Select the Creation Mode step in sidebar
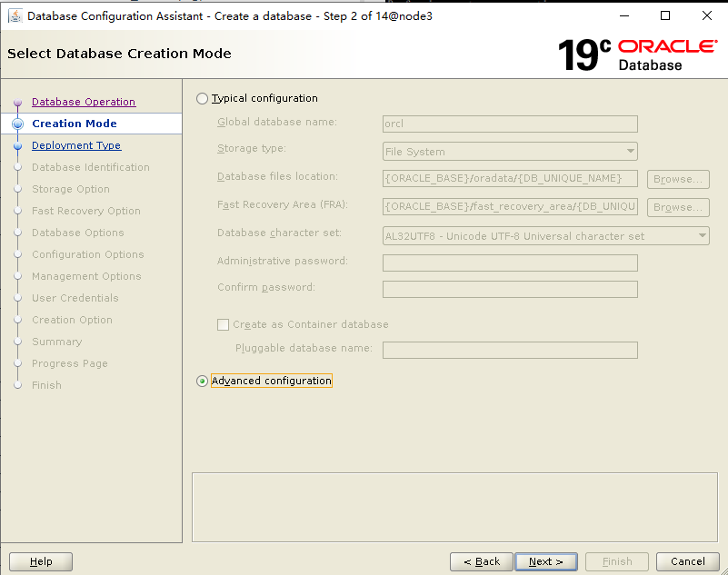This screenshot has width=728, height=575. tap(75, 124)
